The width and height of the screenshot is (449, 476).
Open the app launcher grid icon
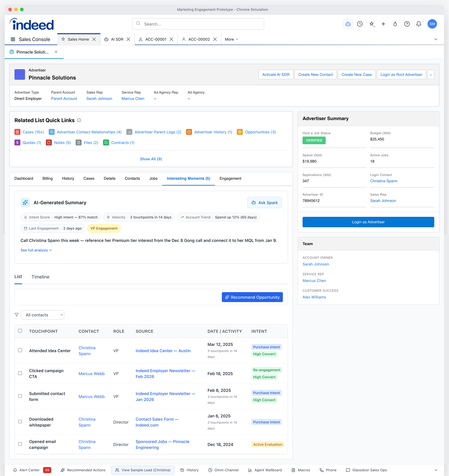tap(13, 39)
